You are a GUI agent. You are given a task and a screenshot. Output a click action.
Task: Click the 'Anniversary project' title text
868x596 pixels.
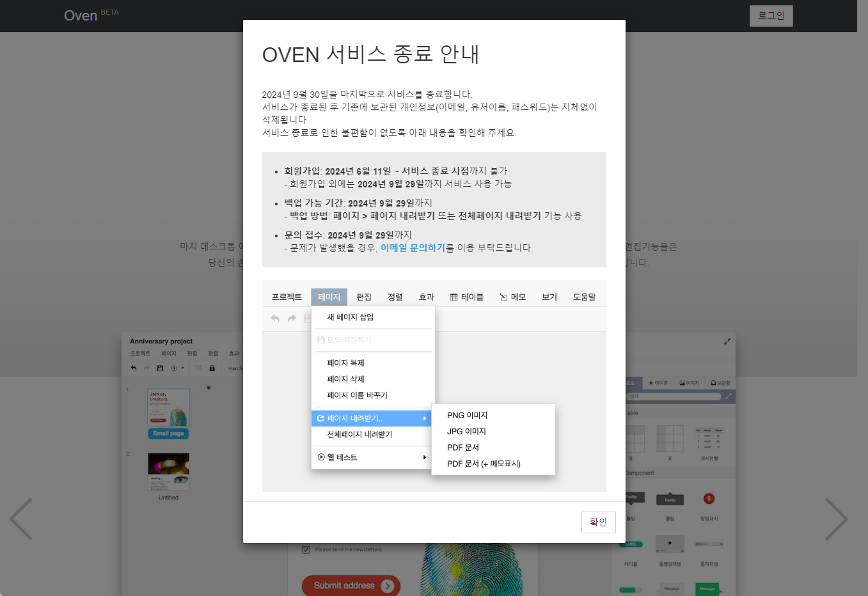(x=161, y=341)
